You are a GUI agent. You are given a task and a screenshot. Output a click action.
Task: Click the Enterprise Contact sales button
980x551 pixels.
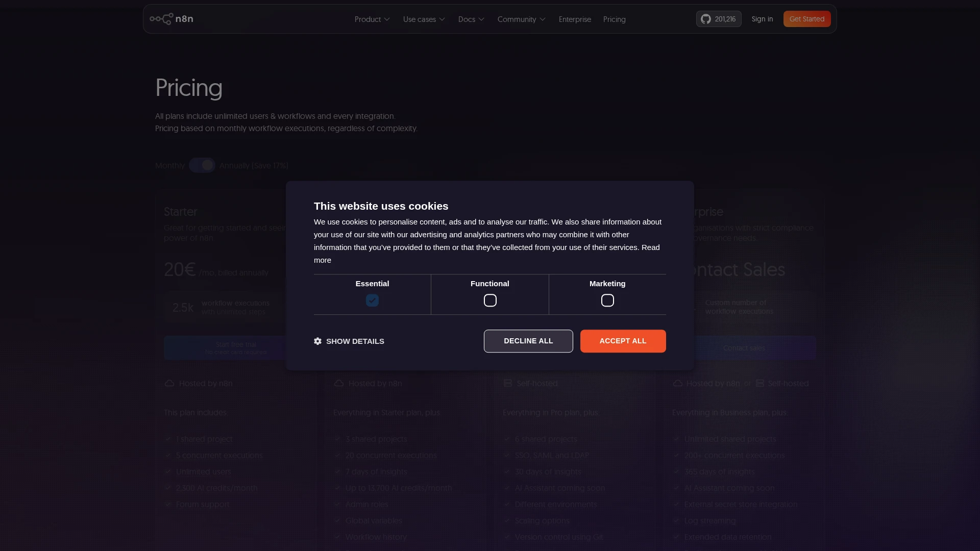pos(744,348)
